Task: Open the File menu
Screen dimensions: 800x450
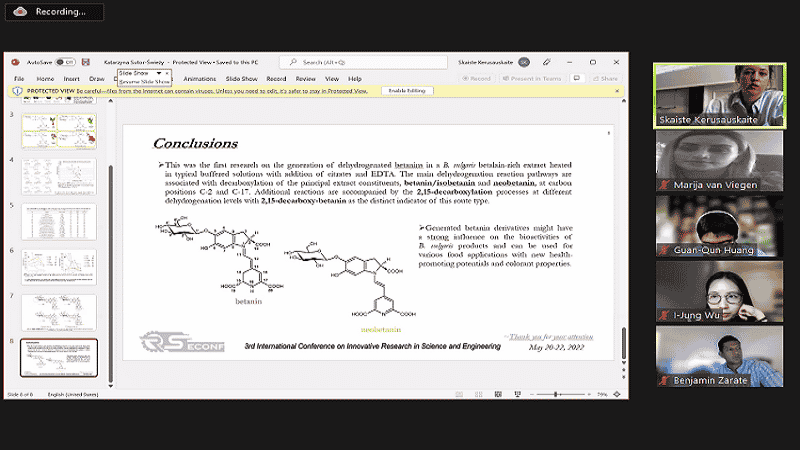Action: 19,79
